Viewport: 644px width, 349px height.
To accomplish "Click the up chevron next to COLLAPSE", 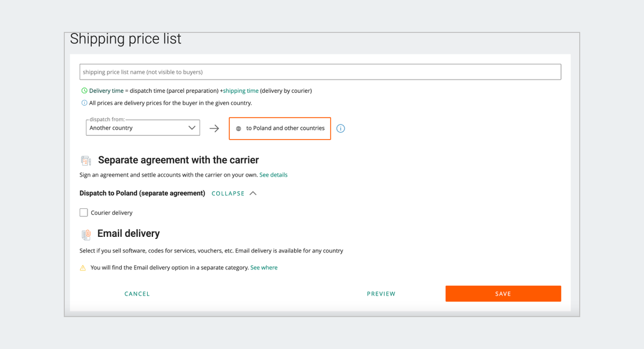I will pos(253,193).
